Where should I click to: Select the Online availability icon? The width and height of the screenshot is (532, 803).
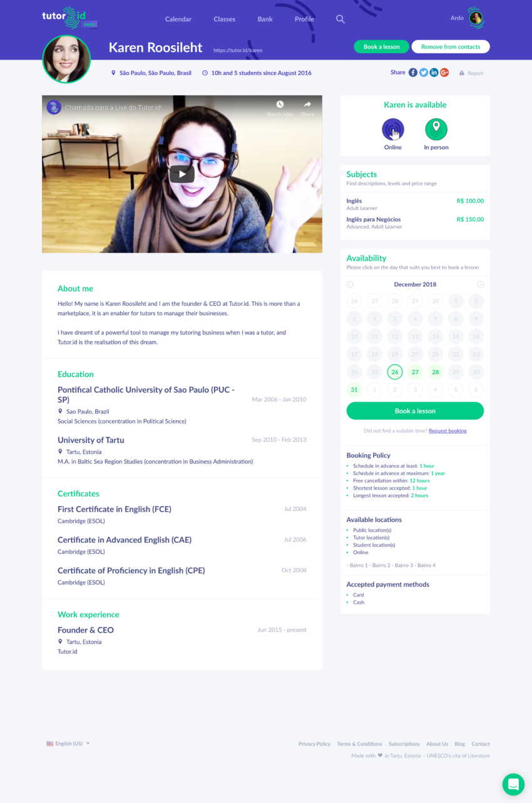pos(393,130)
